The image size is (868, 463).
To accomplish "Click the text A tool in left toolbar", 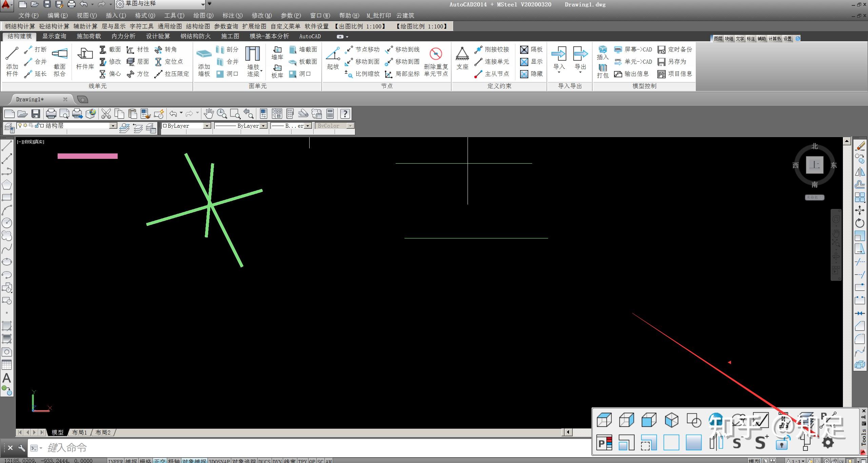I will 7,378.
